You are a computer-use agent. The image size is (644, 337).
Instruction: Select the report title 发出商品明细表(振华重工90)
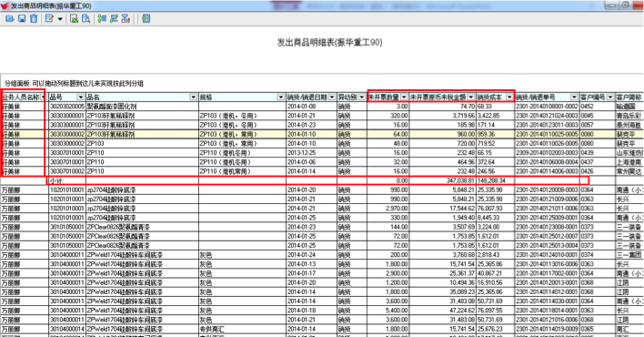(x=330, y=43)
